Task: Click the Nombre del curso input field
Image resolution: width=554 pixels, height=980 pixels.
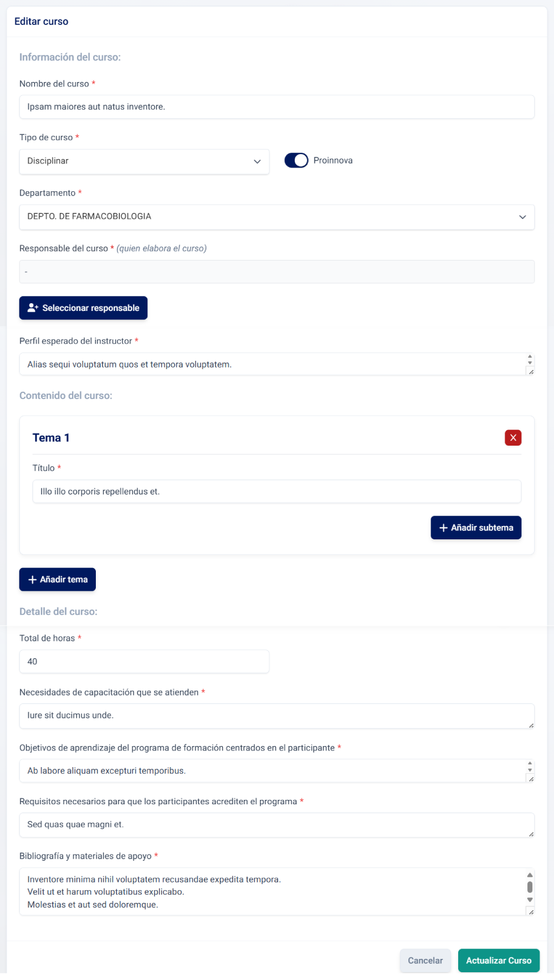Action: pos(276,107)
